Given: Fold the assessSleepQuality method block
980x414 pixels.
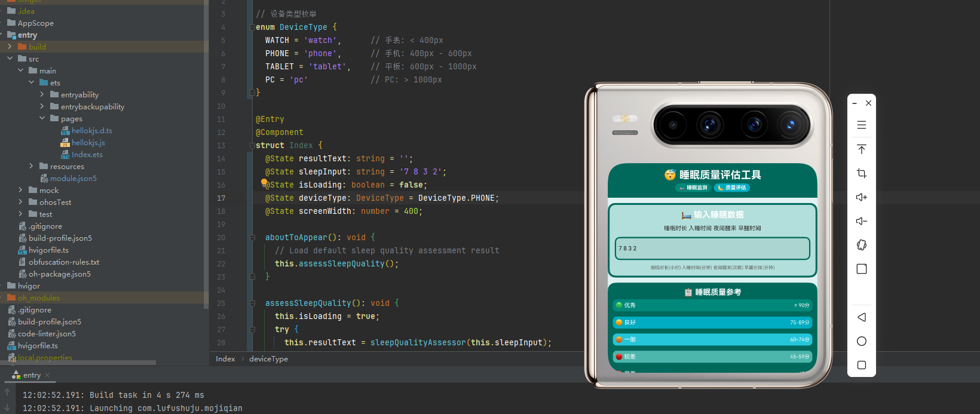Looking at the screenshot, I should (x=252, y=303).
